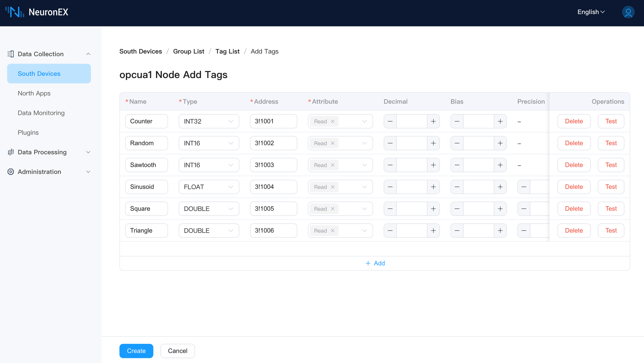Remove the Read attribute from Counter row
Screen dimensions: 644x363
pos(333,121)
